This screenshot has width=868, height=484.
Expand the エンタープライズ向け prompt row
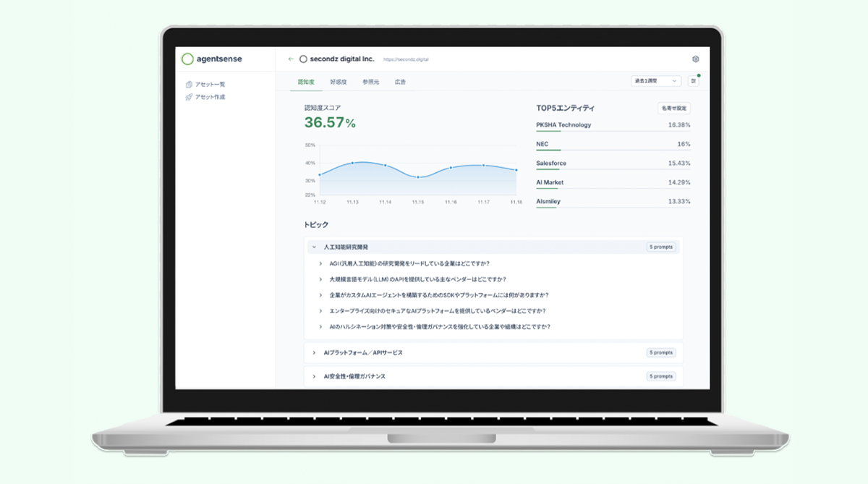320,311
